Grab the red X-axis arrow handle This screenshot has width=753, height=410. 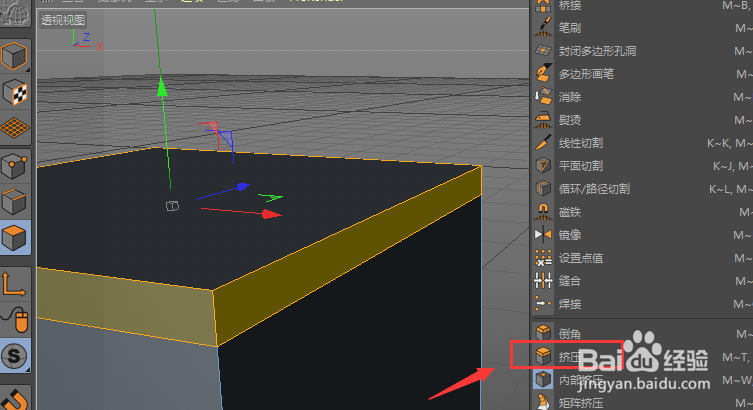[271, 214]
